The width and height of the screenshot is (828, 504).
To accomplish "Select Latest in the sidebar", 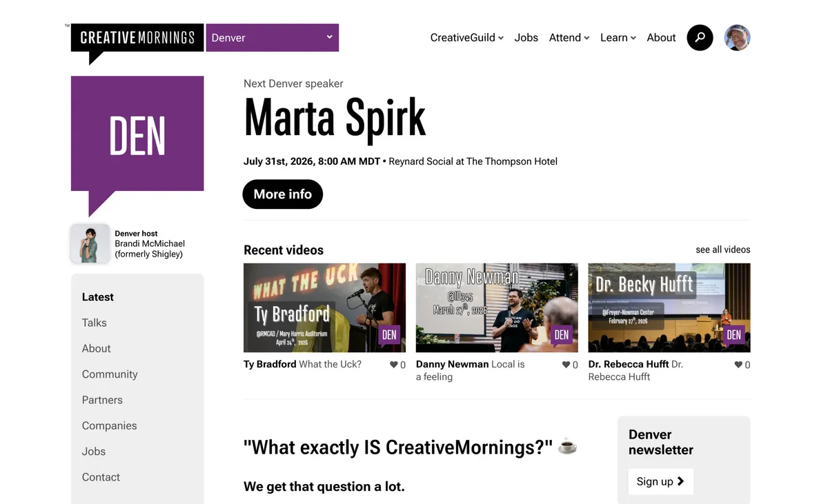I will (98, 297).
